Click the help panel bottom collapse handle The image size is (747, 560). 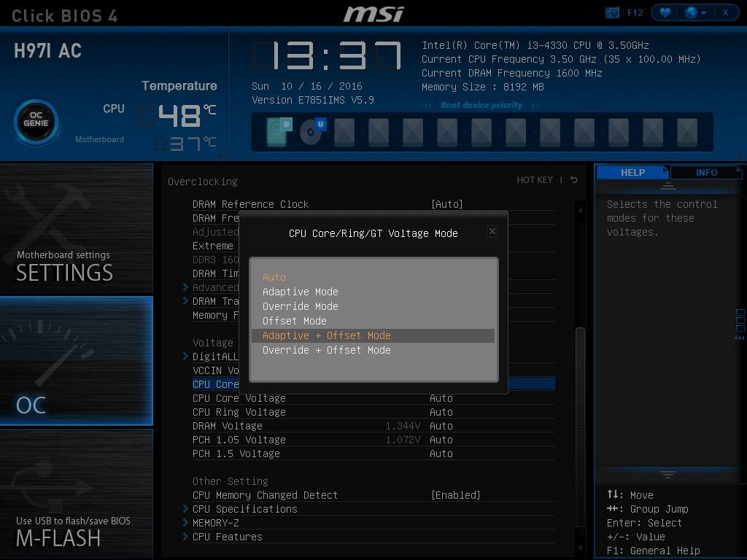668,474
